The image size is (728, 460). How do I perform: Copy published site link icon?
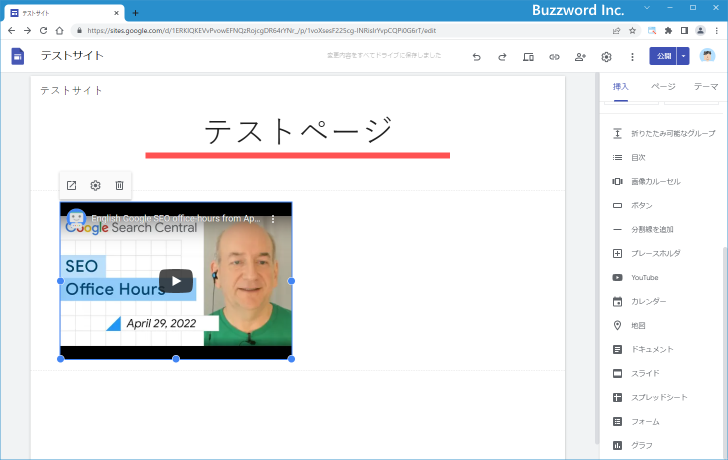[x=554, y=57]
